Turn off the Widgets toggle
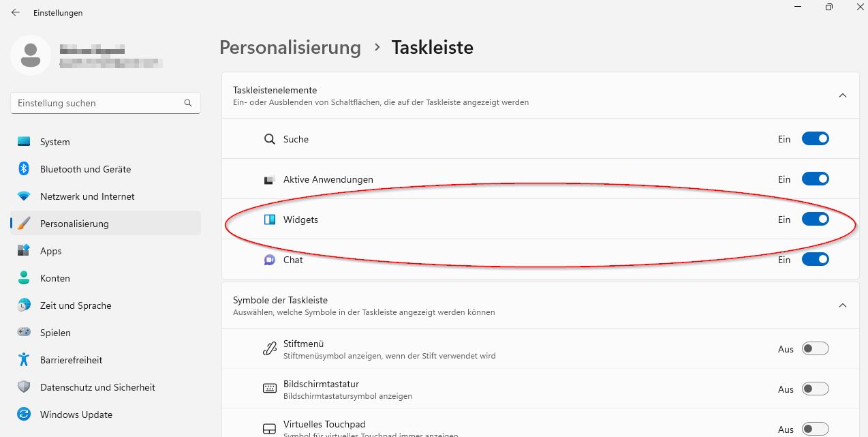The height and width of the screenshot is (437, 868). click(x=815, y=220)
